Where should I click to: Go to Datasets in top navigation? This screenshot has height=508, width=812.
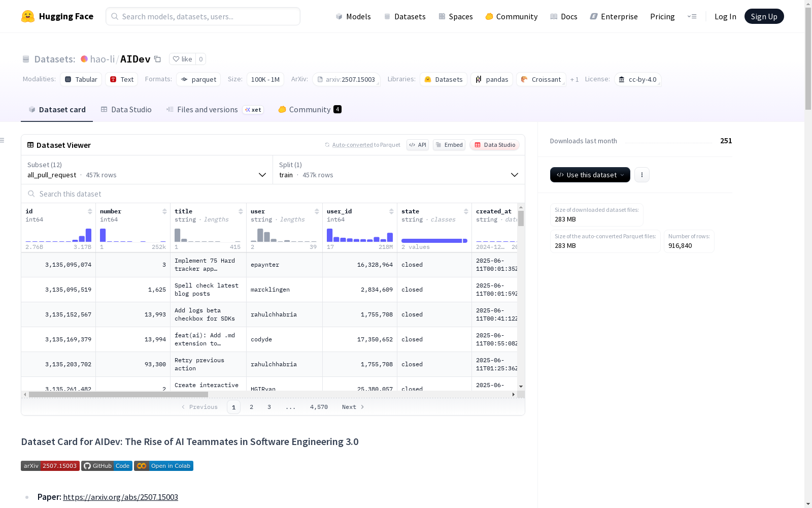pos(404,16)
